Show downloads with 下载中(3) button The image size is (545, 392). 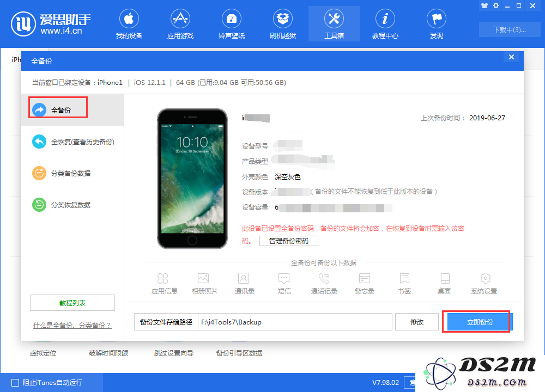pyautogui.click(x=509, y=30)
